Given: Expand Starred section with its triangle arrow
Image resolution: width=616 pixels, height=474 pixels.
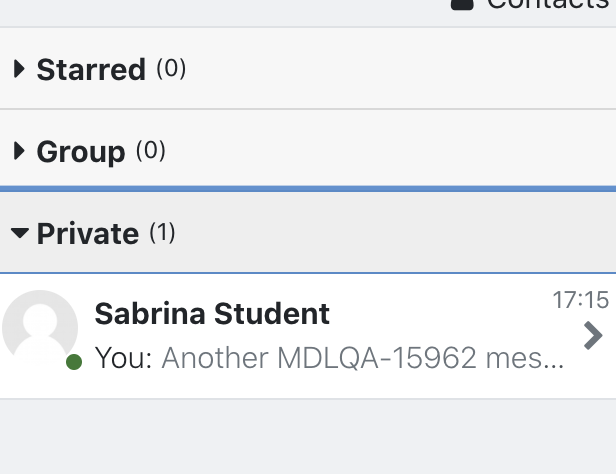Looking at the screenshot, I should pos(19,69).
